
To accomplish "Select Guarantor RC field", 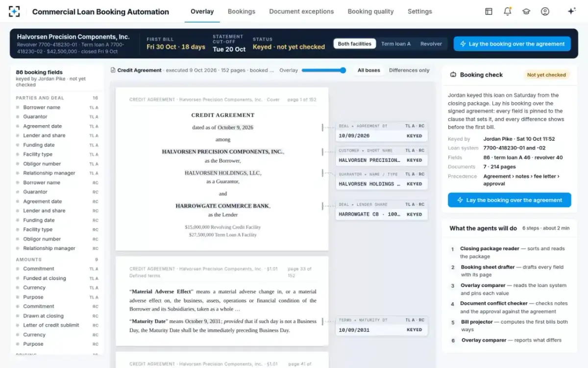I will coord(57,192).
